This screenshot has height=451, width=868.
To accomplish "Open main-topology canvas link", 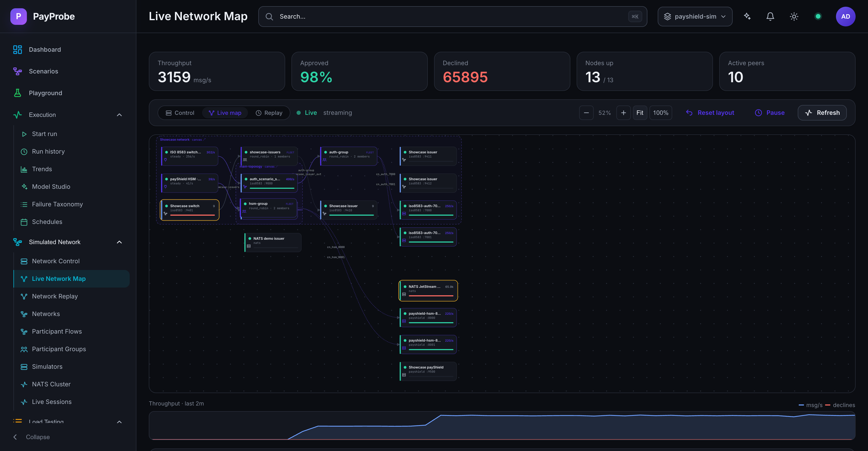I will click(x=258, y=166).
